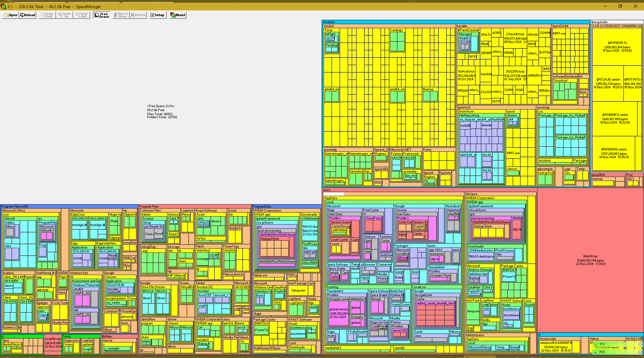Select the $RY2AJIK.webm file block
Image resolution: width=644 pixels, height=358 pixels.
pyautogui.click(x=608, y=83)
